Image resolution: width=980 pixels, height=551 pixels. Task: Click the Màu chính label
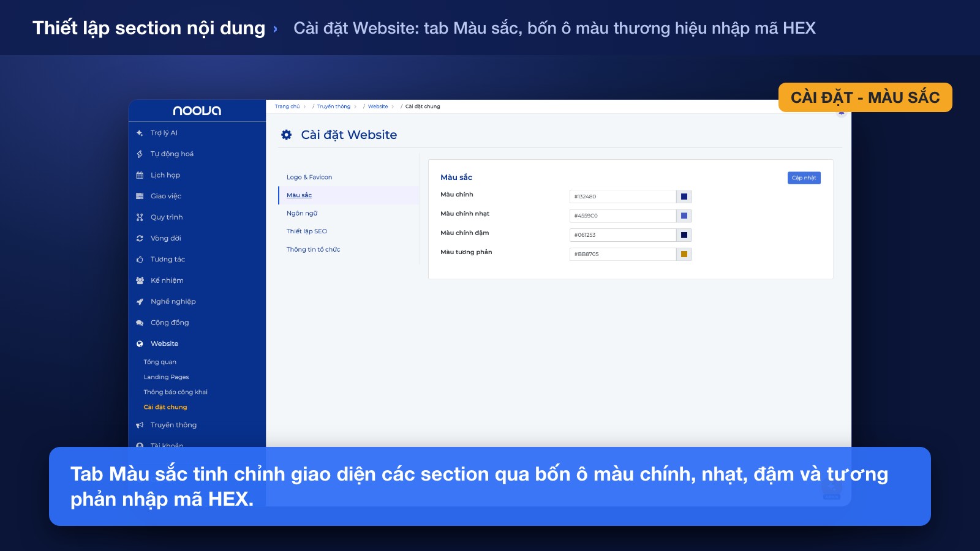point(457,195)
